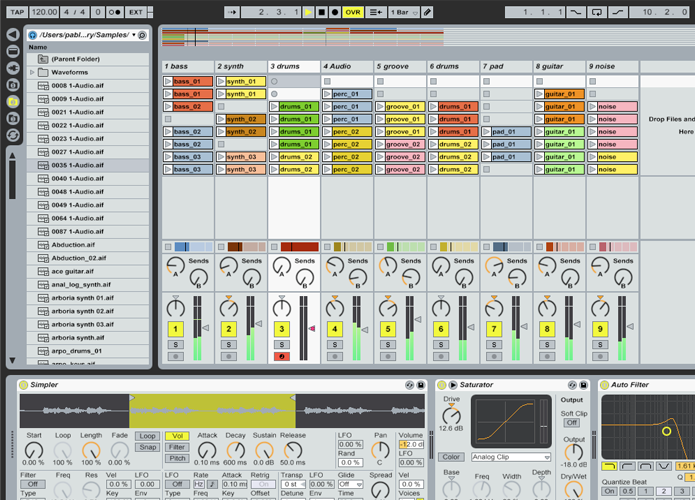Expand the Saturator fold triangle

pos(453,385)
